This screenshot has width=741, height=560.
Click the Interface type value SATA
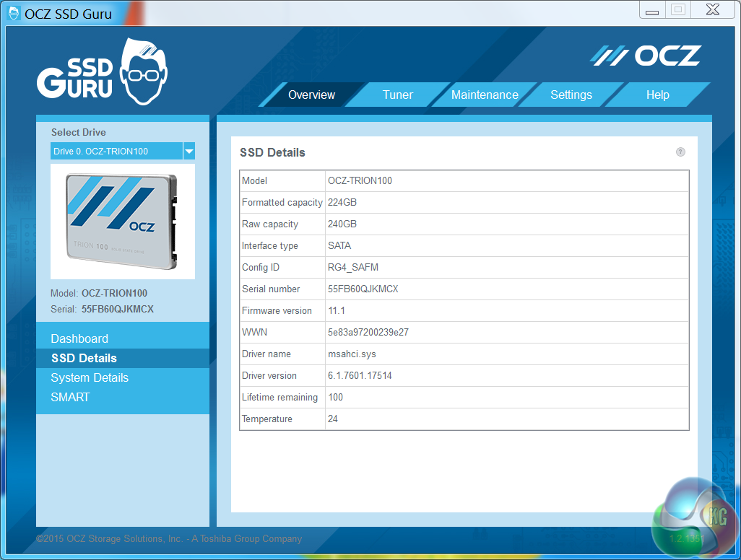pyautogui.click(x=339, y=245)
